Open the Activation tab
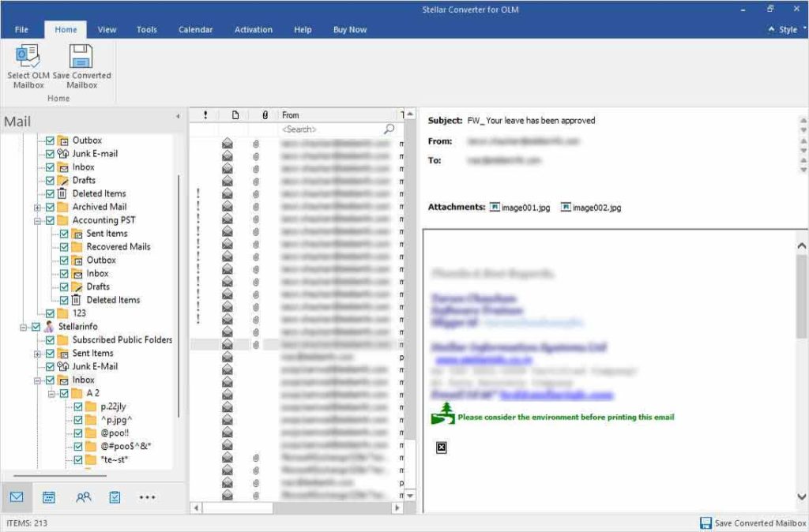The height and width of the screenshot is (532, 809). tap(254, 29)
